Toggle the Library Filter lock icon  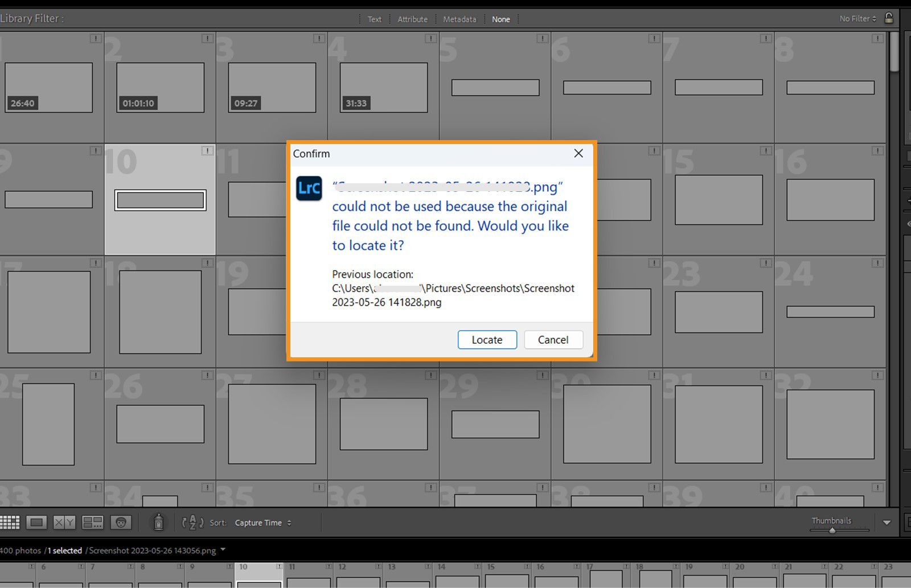888,18
